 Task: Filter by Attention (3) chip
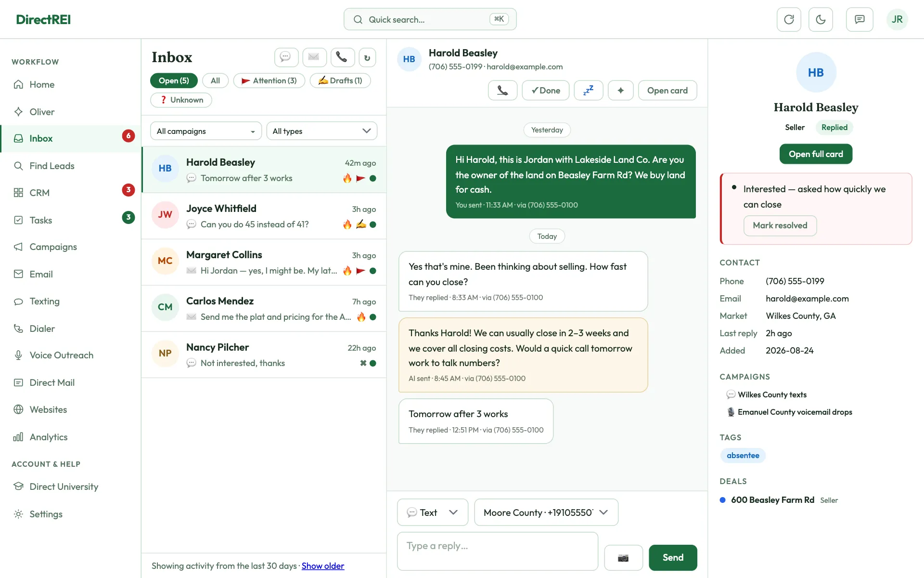click(269, 80)
